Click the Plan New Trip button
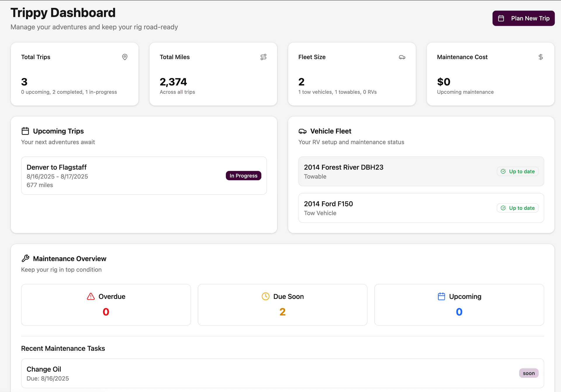This screenshot has width=561, height=392. [x=523, y=18]
